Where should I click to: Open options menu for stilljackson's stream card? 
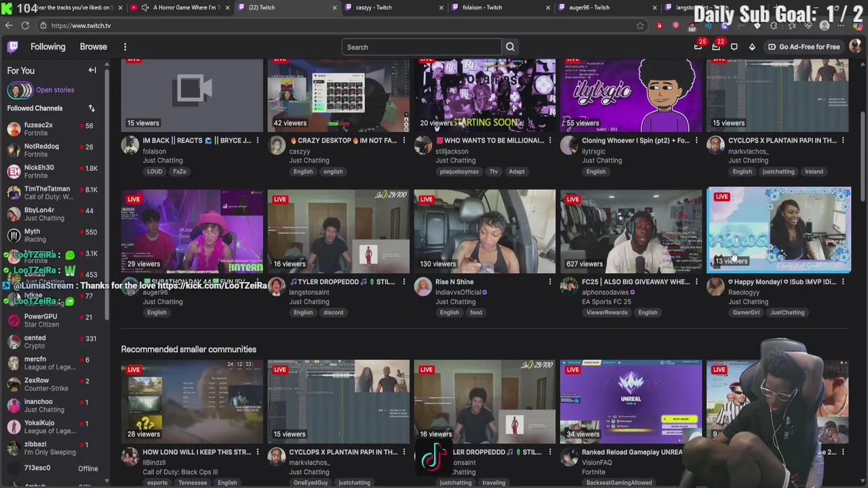[550, 140]
